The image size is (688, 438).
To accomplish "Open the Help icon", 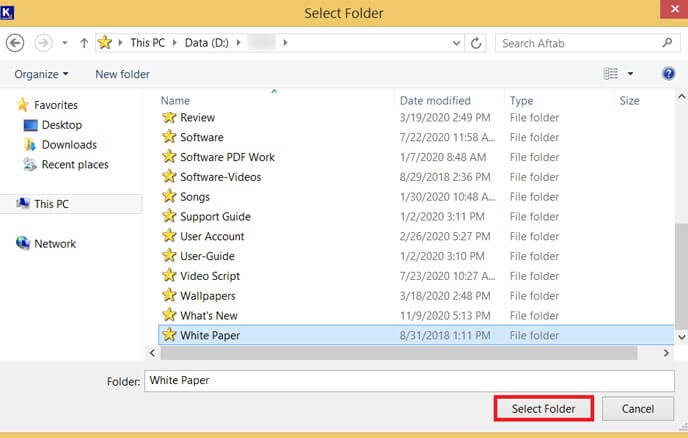I will pyautogui.click(x=668, y=73).
